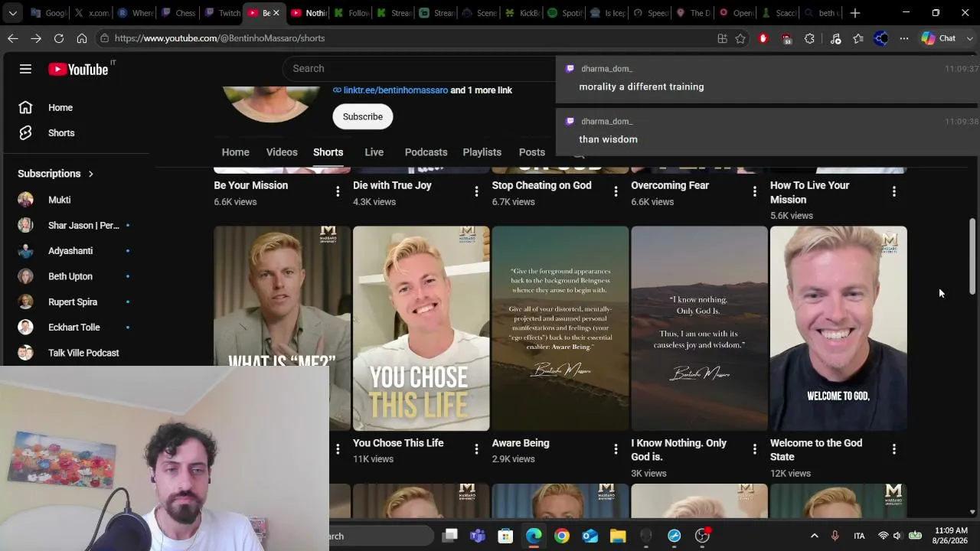The image size is (980, 551).
Task: Show the 'and 1 more link' details
Action: 481,90
